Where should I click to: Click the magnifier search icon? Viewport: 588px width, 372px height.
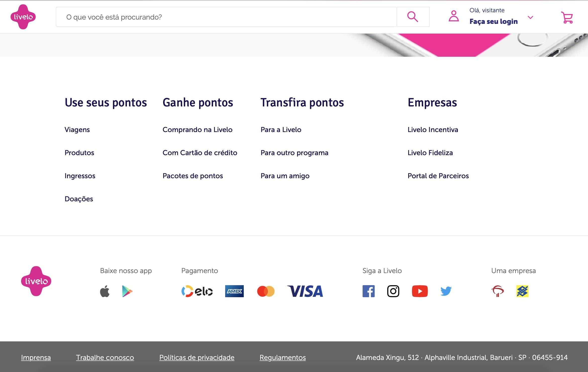(x=413, y=17)
